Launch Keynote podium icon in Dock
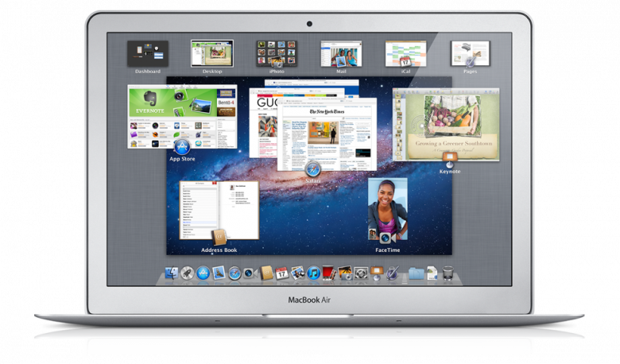Image resolution: width=620 pixels, height=364 pixels. (x=377, y=273)
